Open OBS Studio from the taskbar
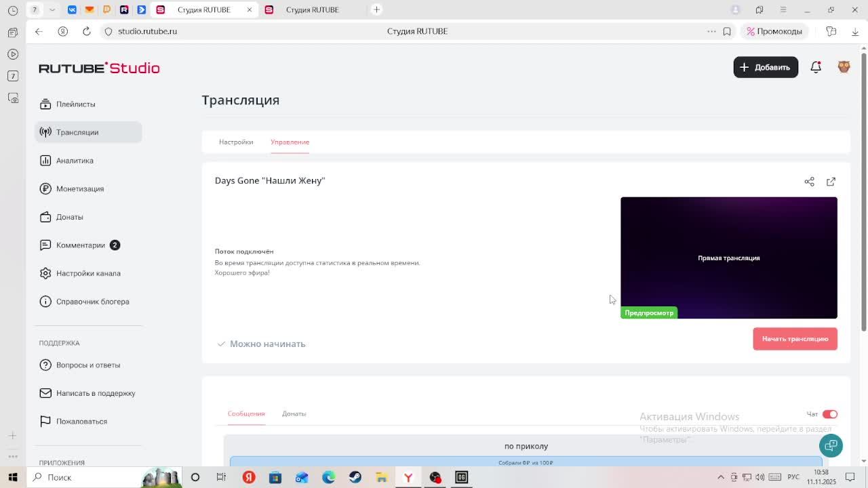Screen dimensions: 868x488 [x=435, y=477]
